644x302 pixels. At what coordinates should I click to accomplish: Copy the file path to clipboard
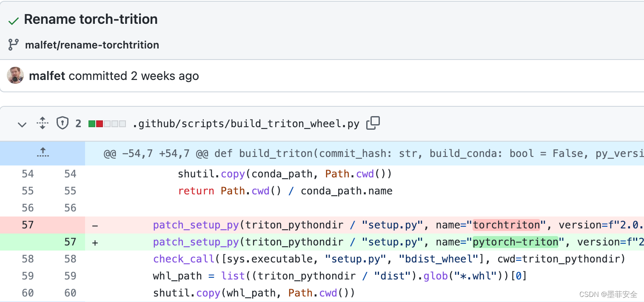pyautogui.click(x=373, y=123)
